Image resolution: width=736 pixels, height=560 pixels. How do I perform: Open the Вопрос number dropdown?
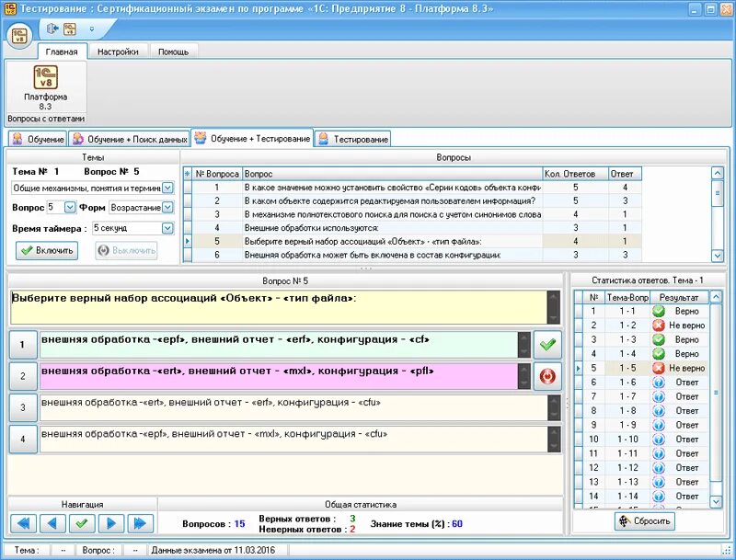coord(70,207)
